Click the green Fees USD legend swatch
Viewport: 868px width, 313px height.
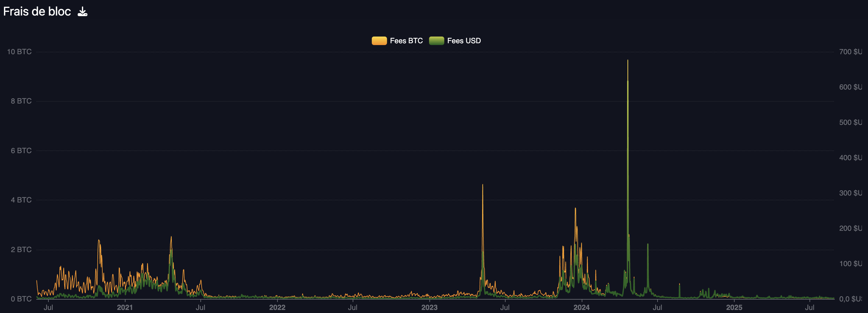point(436,41)
